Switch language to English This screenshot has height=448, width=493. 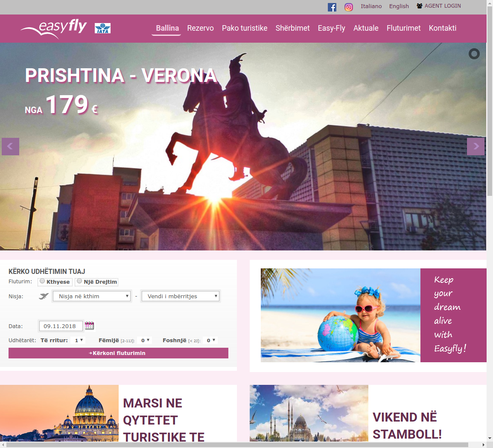pyautogui.click(x=399, y=6)
